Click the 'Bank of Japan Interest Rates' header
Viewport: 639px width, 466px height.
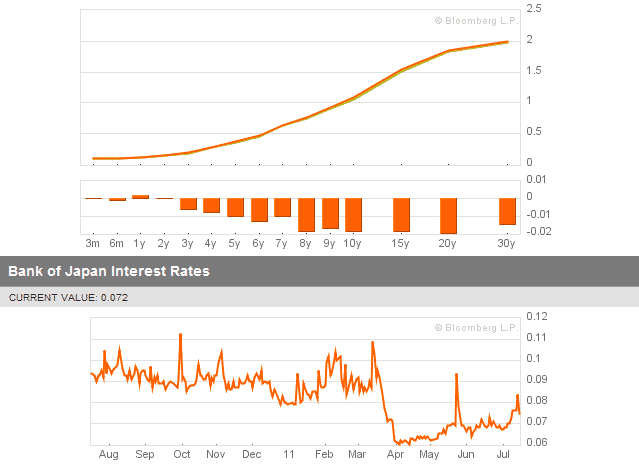[109, 270]
